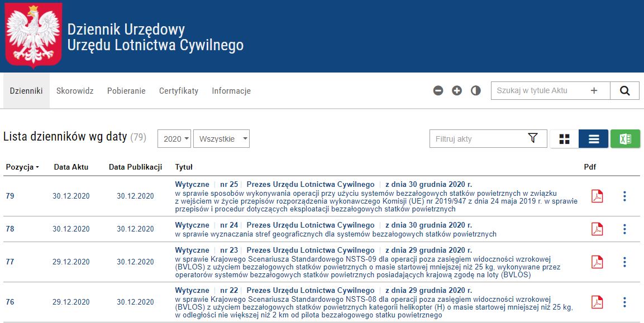Sort by Pozycja column header
The height and width of the screenshot is (323, 644).
coord(22,167)
